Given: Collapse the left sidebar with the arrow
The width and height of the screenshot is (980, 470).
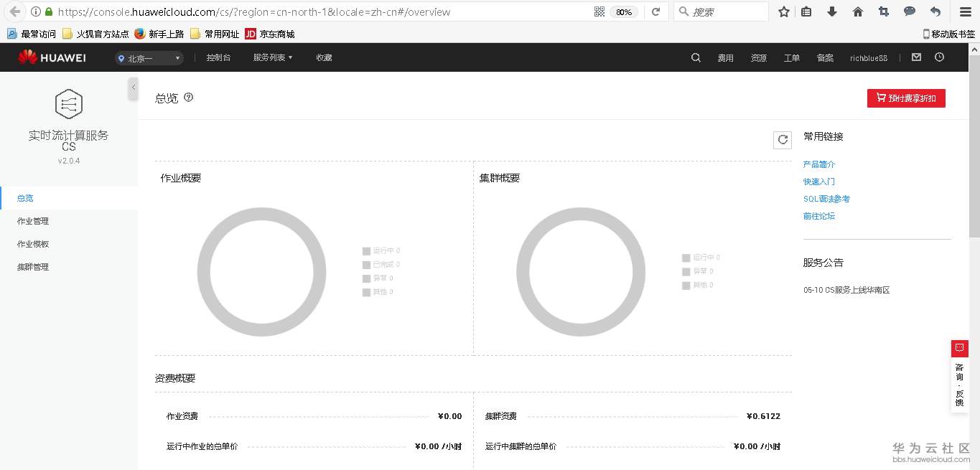Looking at the screenshot, I should [133, 88].
